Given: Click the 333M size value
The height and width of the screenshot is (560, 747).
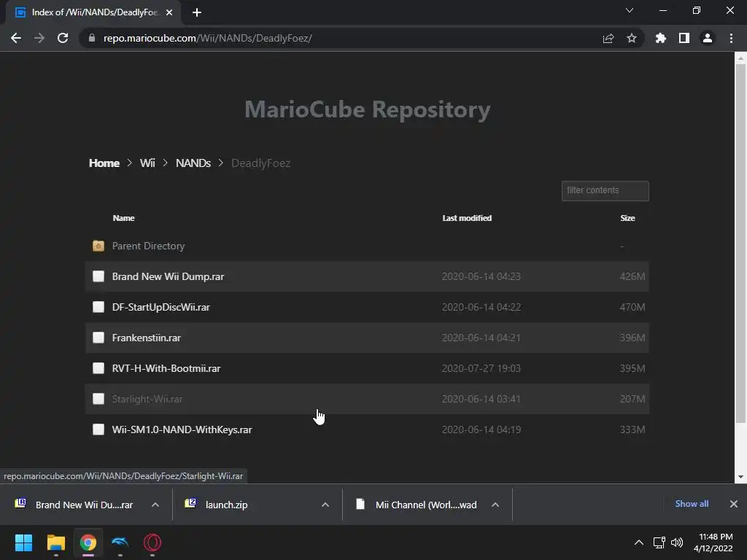Looking at the screenshot, I should (x=632, y=429).
